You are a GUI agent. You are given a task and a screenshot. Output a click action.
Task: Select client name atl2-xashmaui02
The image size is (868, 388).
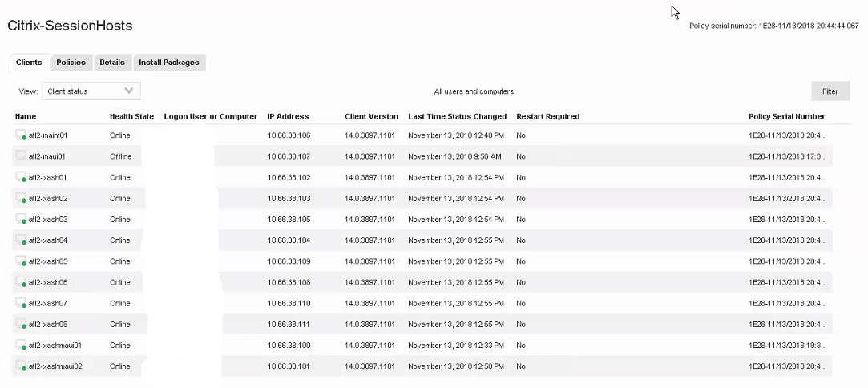click(55, 367)
